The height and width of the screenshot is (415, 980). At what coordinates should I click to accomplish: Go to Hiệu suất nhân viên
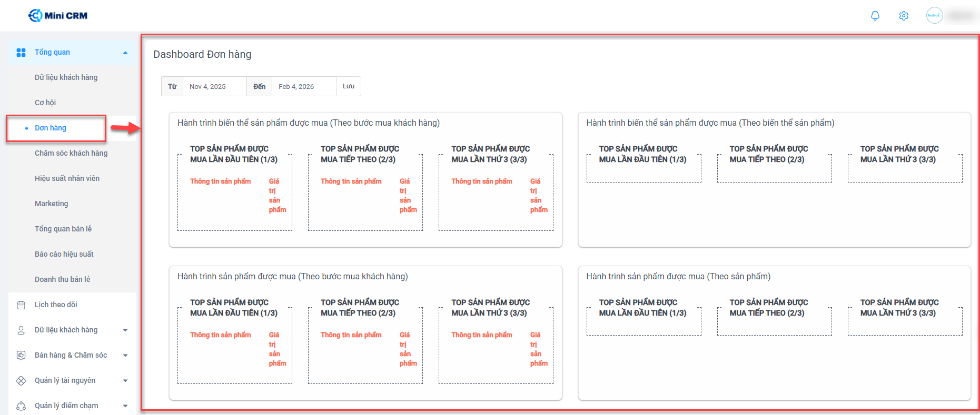point(67,178)
